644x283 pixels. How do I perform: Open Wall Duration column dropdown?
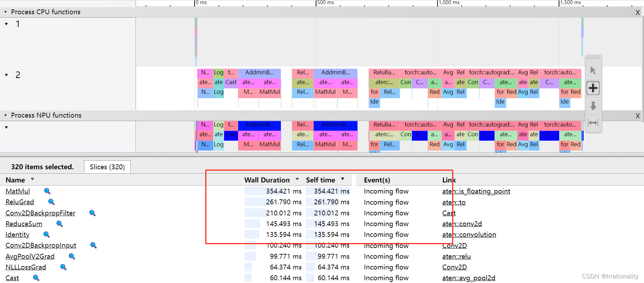297,179
